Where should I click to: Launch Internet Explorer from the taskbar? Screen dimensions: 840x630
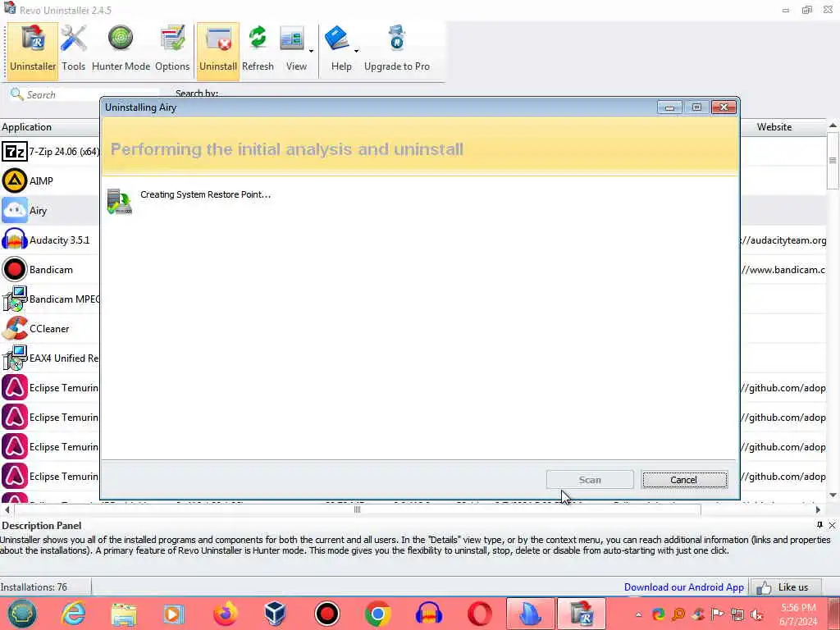click(x=73, y=614)
